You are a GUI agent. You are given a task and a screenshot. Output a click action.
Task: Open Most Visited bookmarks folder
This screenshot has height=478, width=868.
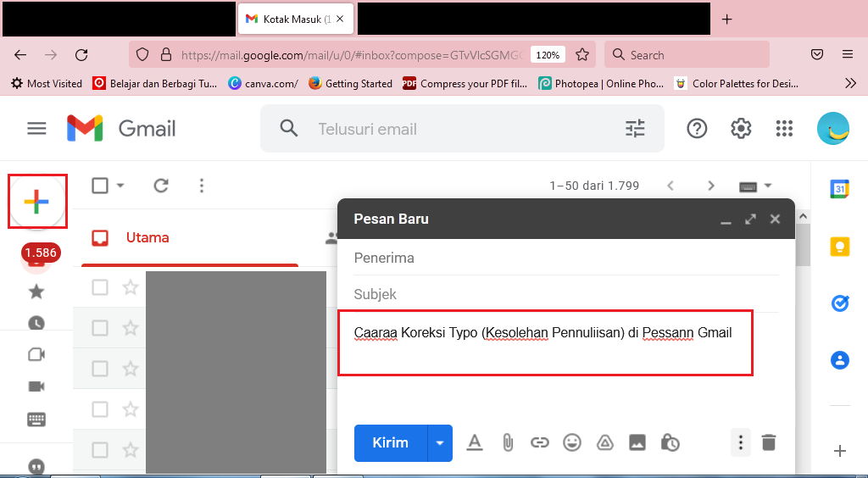click(x=47, y=84)
